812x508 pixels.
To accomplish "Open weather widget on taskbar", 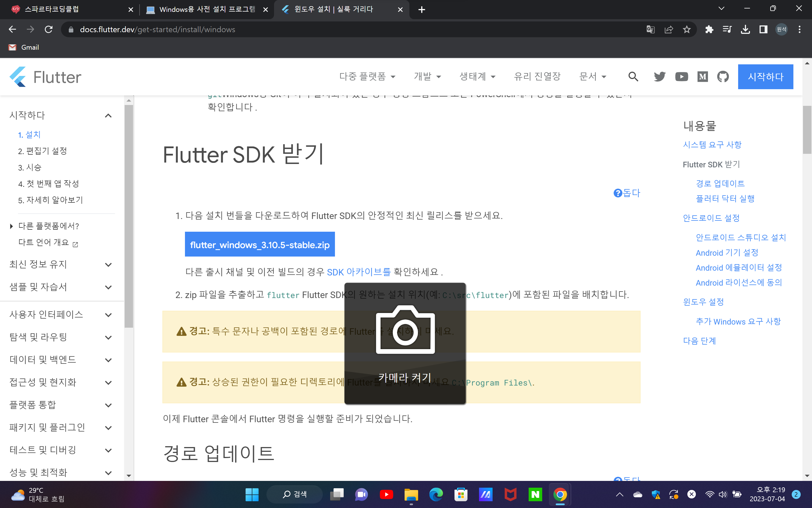I will pyautogui.click(x=37, y=494).
